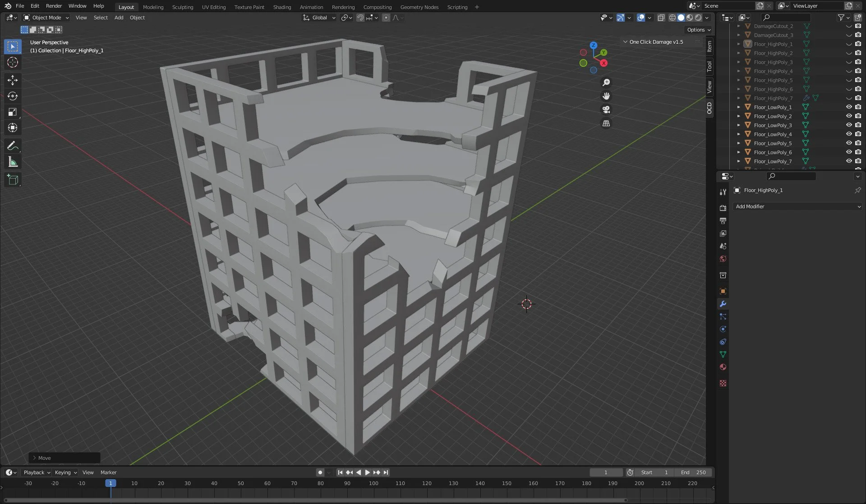
Task: Click the End frame field
Action: pyautogui.click(x=693, y=472)
